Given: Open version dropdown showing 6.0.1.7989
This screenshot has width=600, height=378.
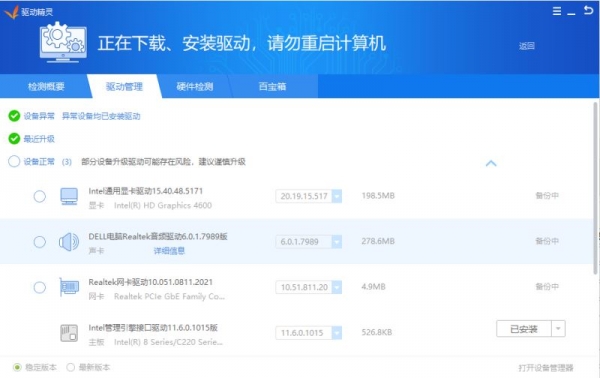Looking at the screenshot, I should click(337, 242).
